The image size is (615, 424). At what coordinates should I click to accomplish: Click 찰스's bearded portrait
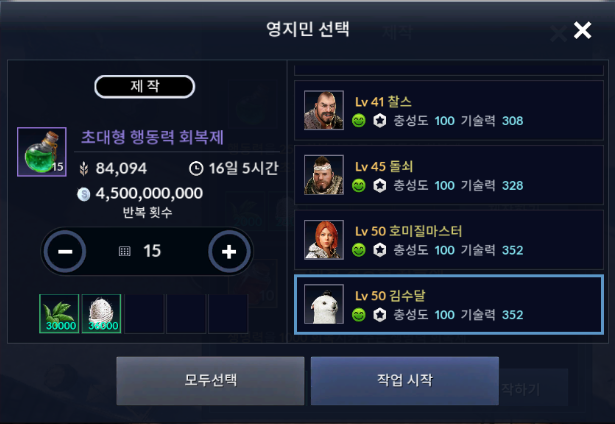click(x=324, y=110)
